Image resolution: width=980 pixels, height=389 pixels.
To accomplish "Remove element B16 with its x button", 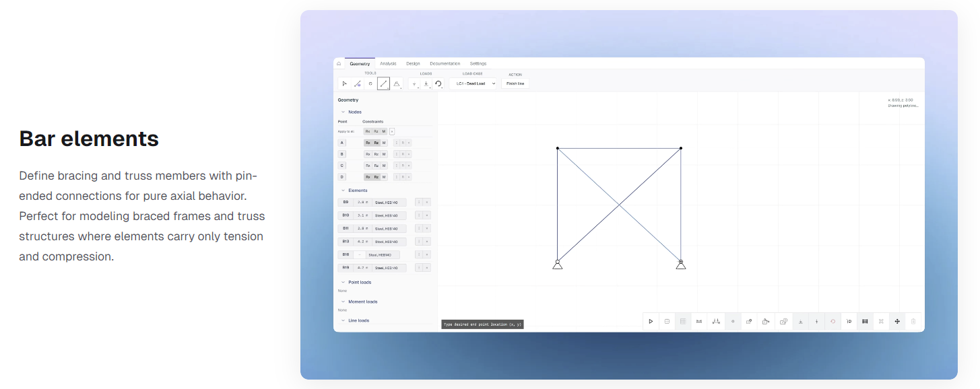I will pos(426,254).
